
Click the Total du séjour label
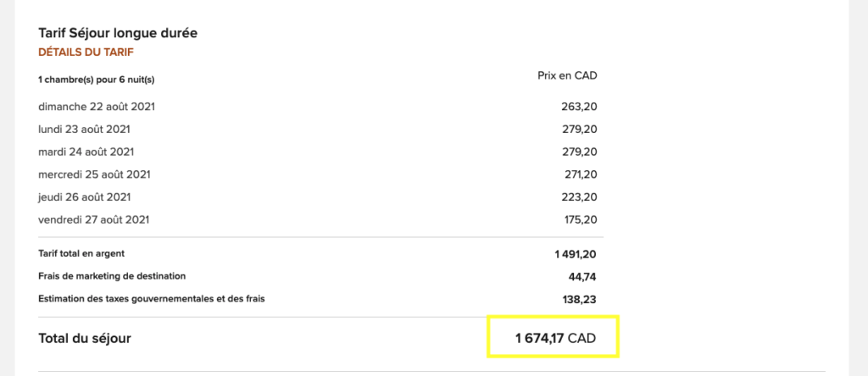85,339
